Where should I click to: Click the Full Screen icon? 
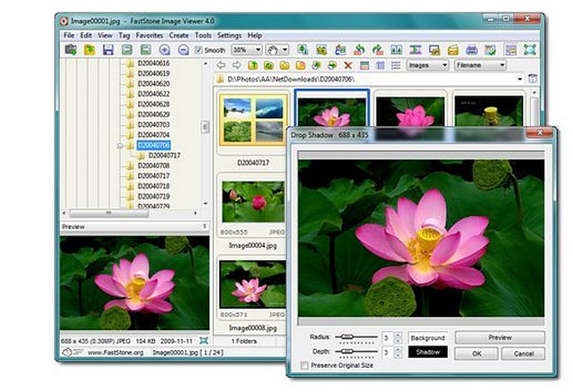(x=529, y=50)
